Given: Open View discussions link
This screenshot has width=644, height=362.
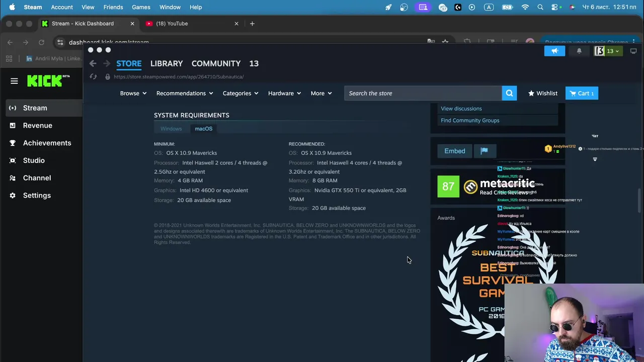Looking at the screenshot, I should (x=461, y=109).
